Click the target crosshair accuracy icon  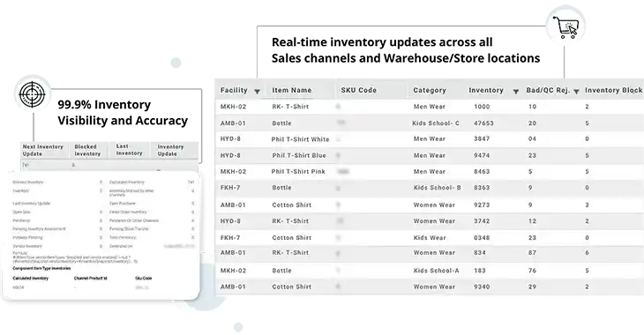(x=32, y=94)
